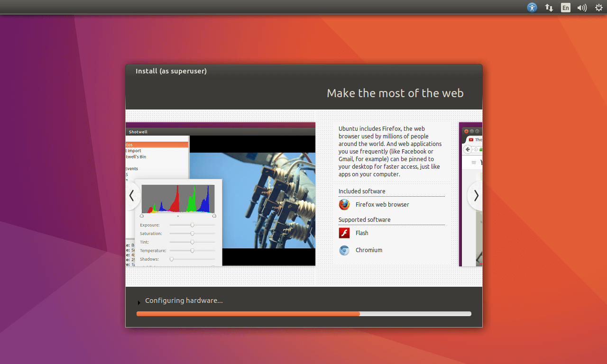The height and width of the screenshot is (364, 607).
Task: Expand the Configuring hardware log details
Action: tap(138, 302)
